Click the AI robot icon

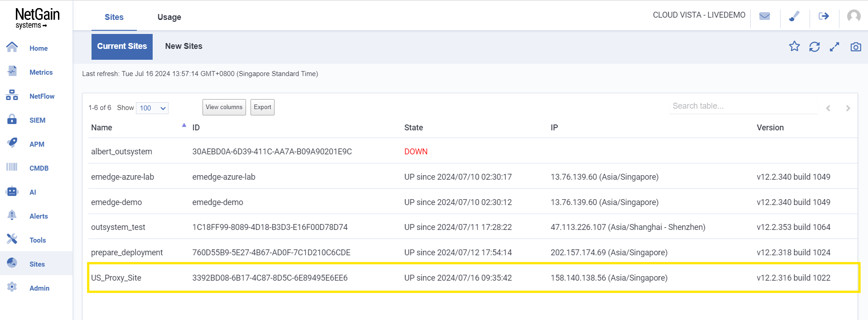(12, 191)
